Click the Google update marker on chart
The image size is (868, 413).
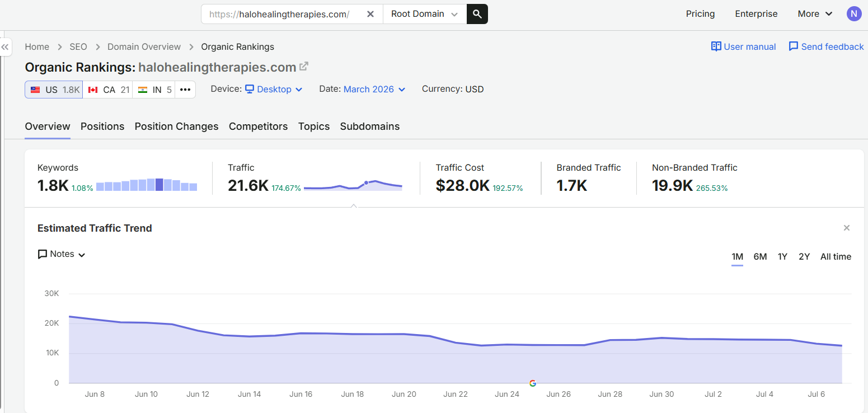click(x=533, y=383)
